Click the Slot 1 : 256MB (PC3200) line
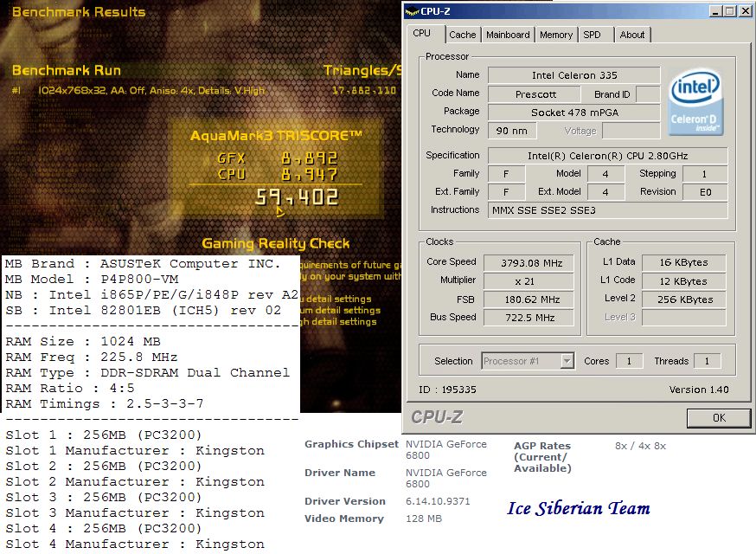Image resolution: width=756 pixels, height=554 pixels. coord(104,435)
